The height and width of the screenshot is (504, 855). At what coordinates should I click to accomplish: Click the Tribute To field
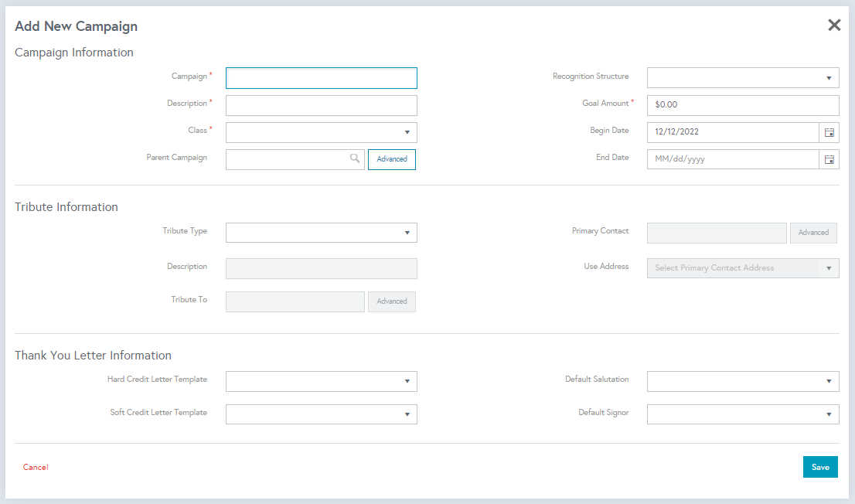click(295, 301)
